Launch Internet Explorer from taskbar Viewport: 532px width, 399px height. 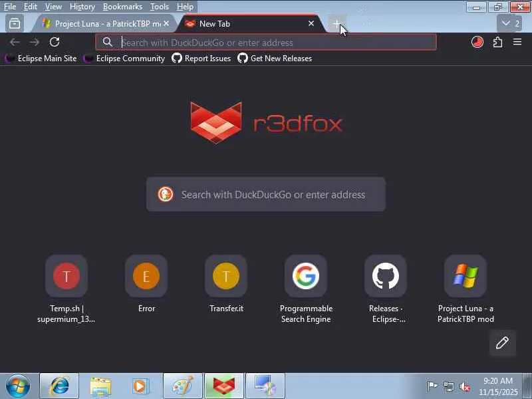(x=59, y=386)
